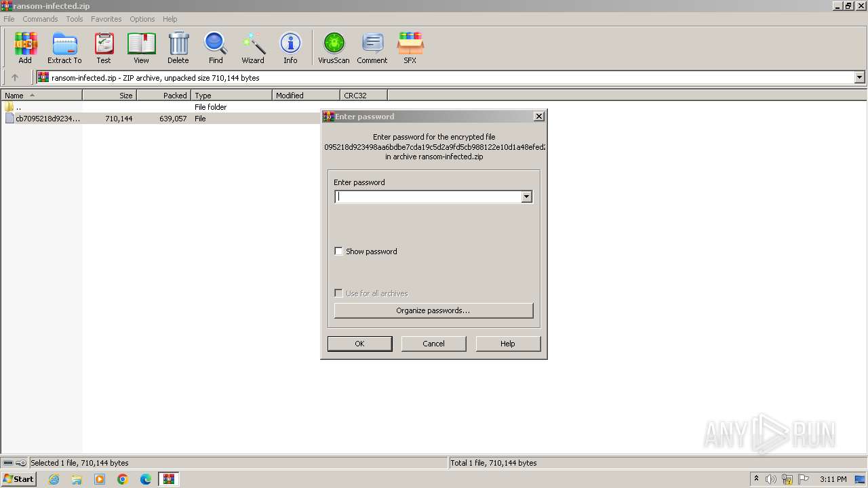868x488 pixels.
Task: Run the Test archive tool
Action: point(104,47)
